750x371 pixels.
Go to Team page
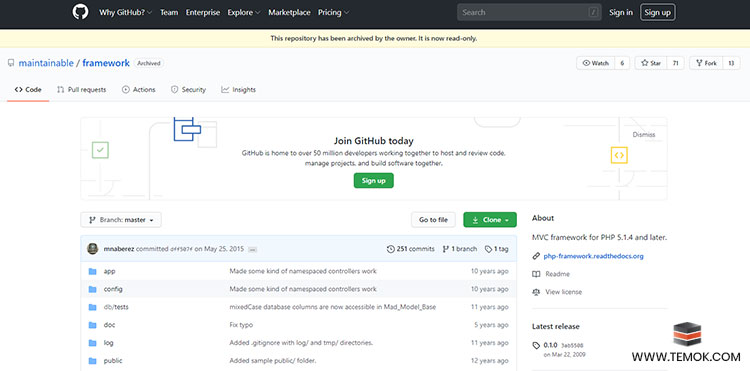click(169, 12)
